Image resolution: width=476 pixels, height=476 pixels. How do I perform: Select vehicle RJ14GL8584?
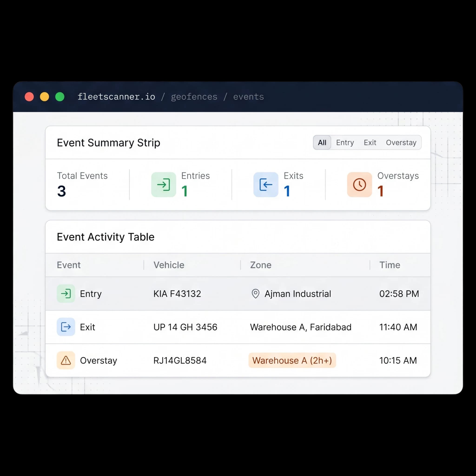point(180,360)
